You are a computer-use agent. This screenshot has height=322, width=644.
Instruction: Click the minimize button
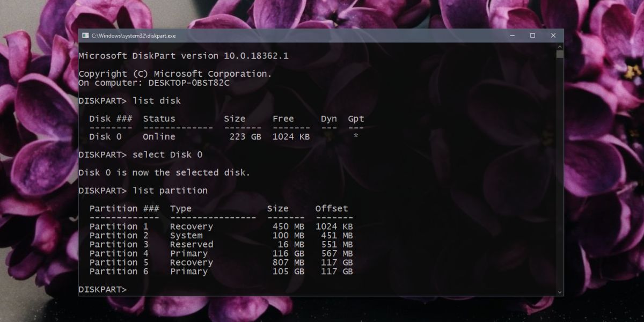pos(513,35)
